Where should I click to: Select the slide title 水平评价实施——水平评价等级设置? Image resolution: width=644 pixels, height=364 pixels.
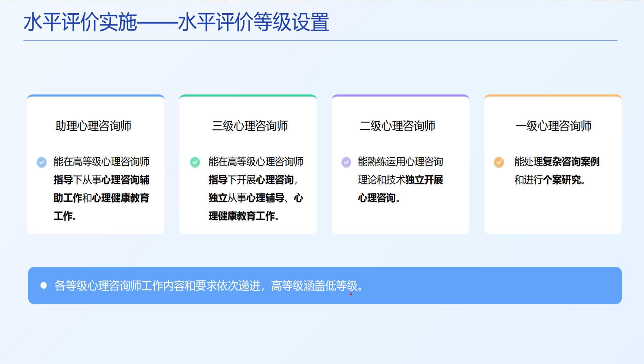(176, 22)
